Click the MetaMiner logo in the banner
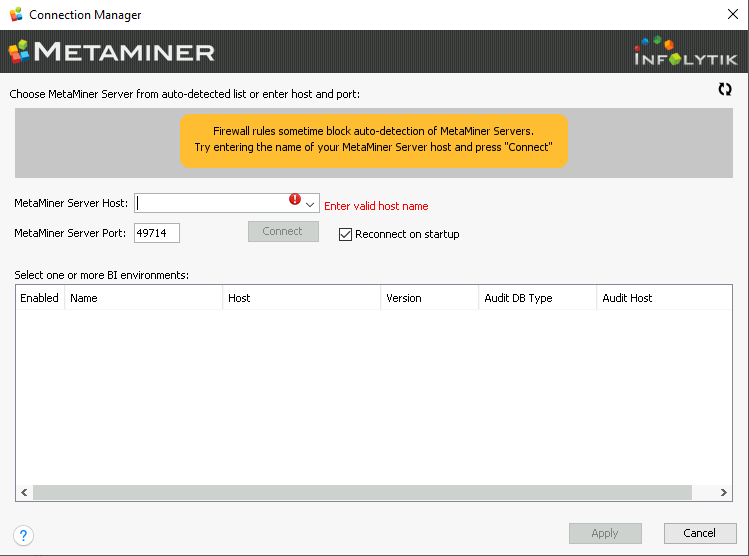Viewport: 749px width, 556px height. pyautogui.click(x=112, y=52)
